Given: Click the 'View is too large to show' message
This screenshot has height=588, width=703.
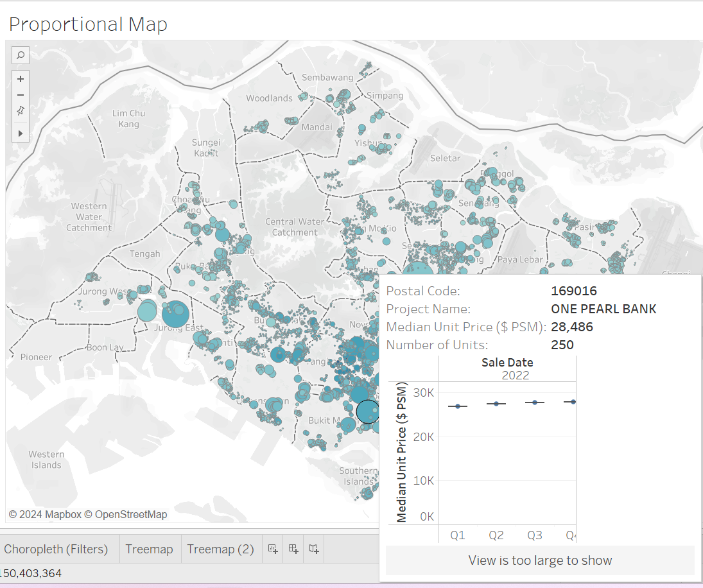Looking at the screenshot, I should 540,560.
